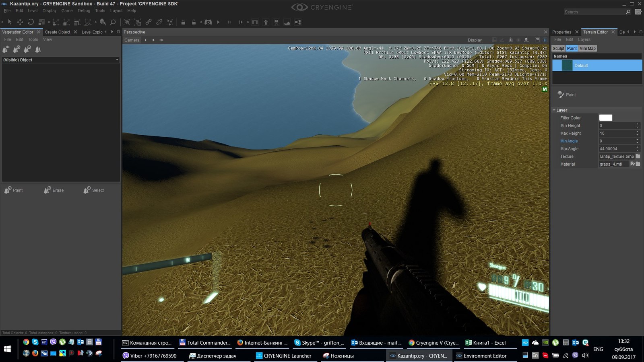Click the unlink objects broken chain icon

[x=159, y=22]
